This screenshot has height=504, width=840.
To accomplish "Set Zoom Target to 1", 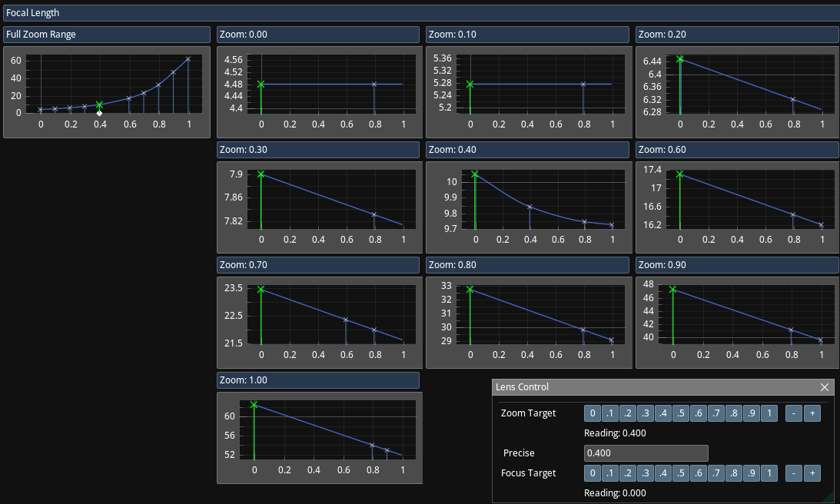I will pyautogui.click(x=769, y=414).
